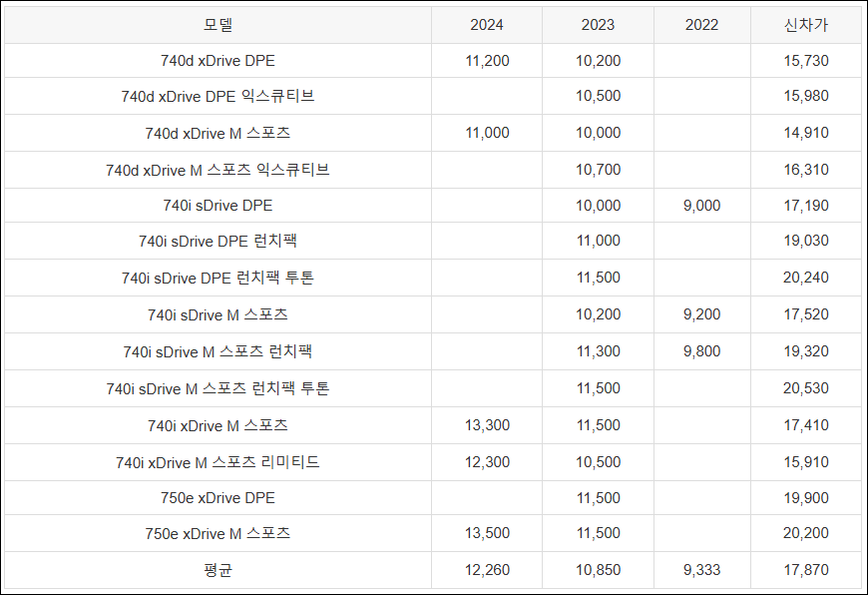Click the 신차가 column header
Screen dimensions: 868x595
point(806,25)
